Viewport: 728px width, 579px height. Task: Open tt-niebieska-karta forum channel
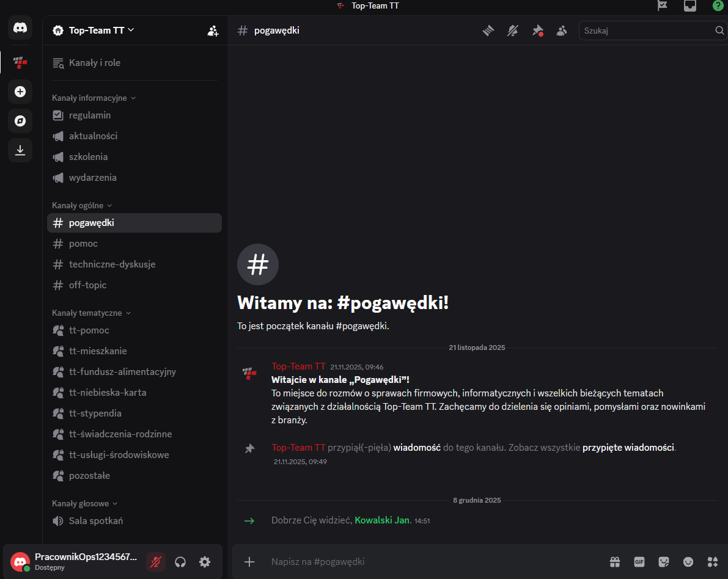pos(134,393)
